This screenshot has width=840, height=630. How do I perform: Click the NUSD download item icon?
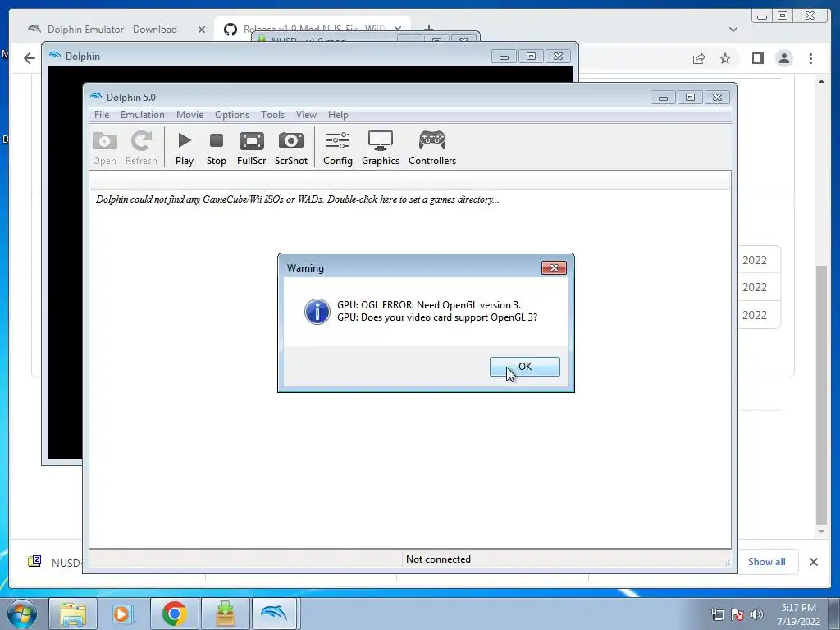click(x=34, y=561)
